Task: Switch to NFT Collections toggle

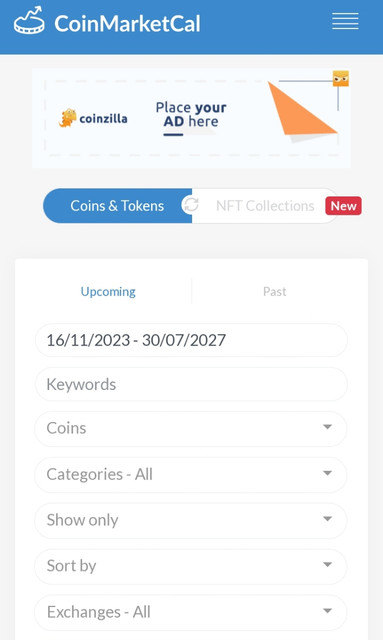Action: click(x=265, y=206)
